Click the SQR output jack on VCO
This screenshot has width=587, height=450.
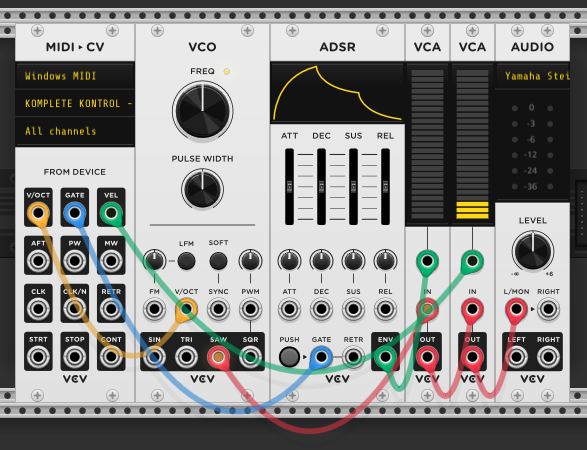[250, 357]
